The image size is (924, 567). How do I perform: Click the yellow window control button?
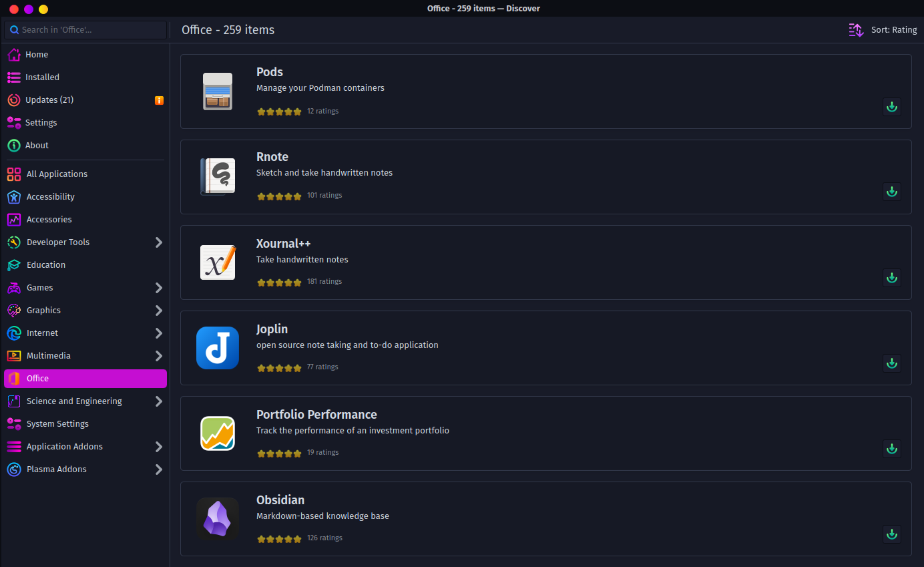pyautogui.click(x=43, y=9)
